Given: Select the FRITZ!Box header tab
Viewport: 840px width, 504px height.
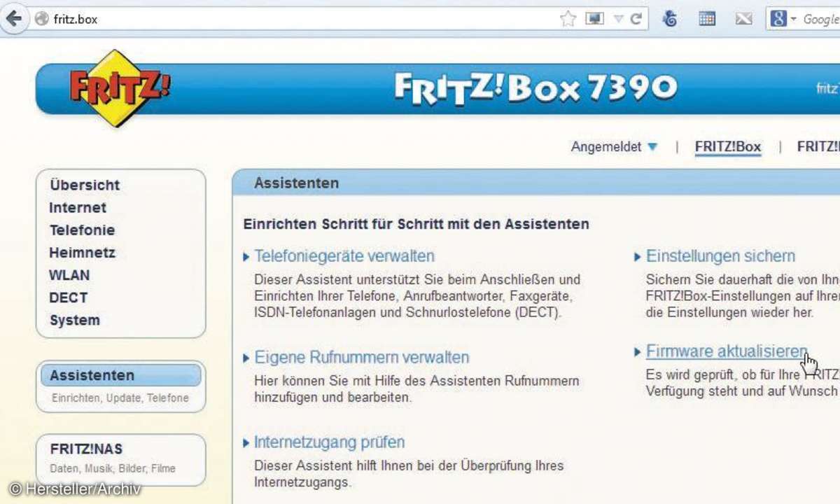Looking at the screenshot, I should (728, 147).
